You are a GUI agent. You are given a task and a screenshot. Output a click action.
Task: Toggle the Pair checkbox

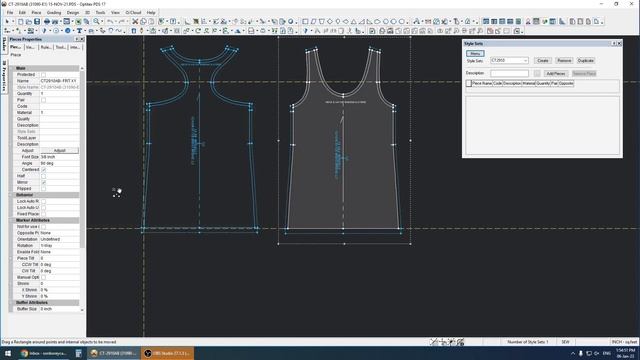[43, 100]
